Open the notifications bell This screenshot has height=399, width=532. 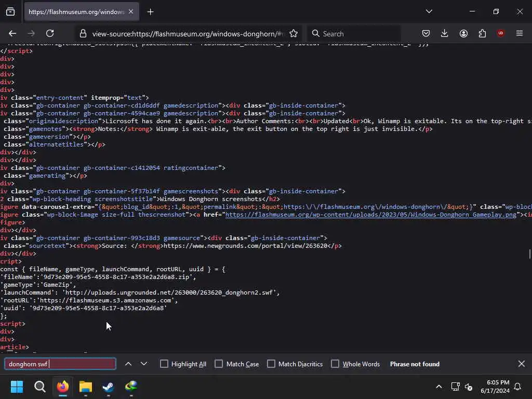tap(518, 387)
